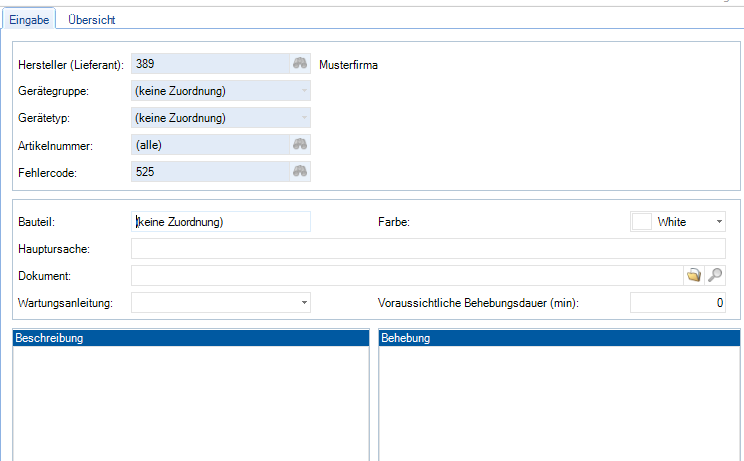Open the Gerätetyp dropdown arrow

coord(301,118)
